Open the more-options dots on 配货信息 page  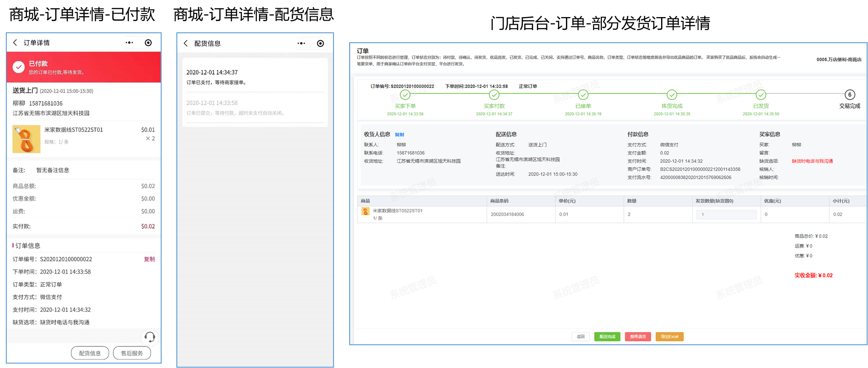point(301,43)
